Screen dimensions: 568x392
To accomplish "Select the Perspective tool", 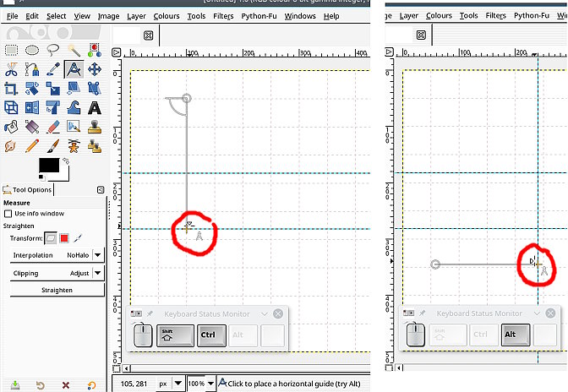I will (x=94, y=89).
